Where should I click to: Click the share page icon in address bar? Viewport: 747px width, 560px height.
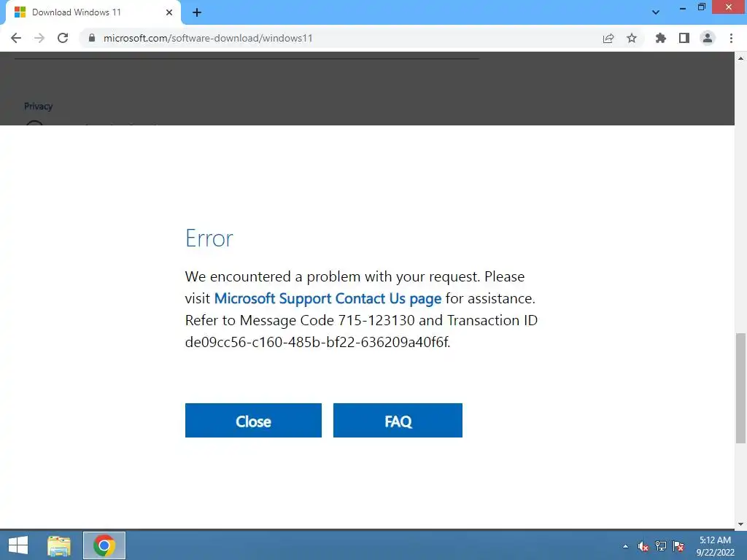click(x=608, y=39)
